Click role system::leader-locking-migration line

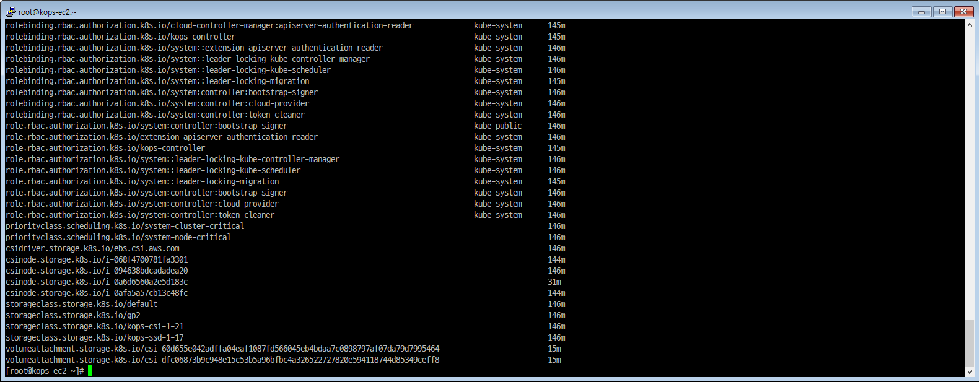286,181
